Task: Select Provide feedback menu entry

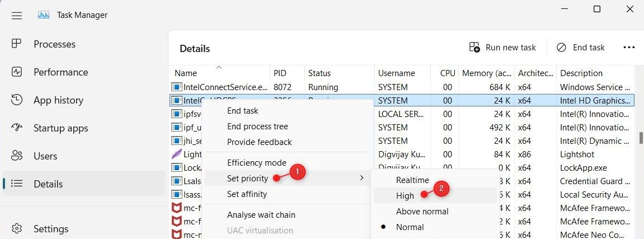Action: pos(286,142)
